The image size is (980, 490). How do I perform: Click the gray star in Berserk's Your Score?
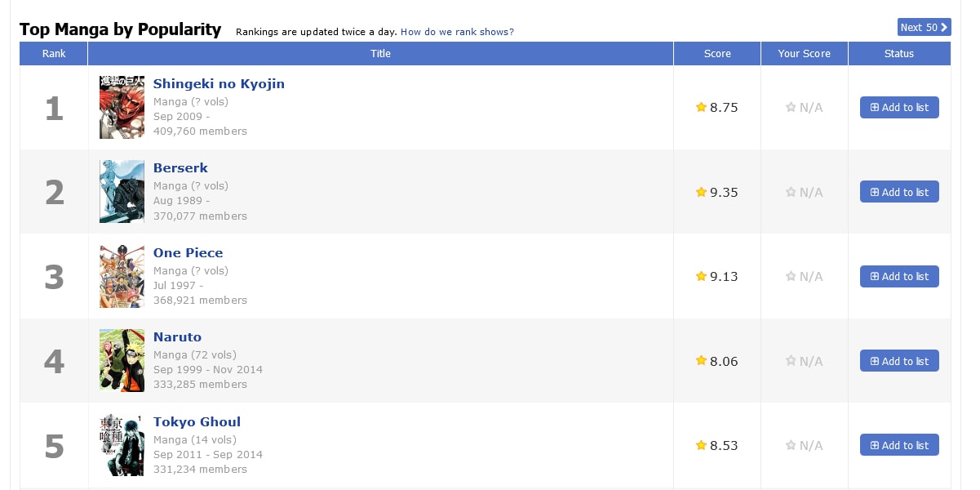(x=790, y=192)
